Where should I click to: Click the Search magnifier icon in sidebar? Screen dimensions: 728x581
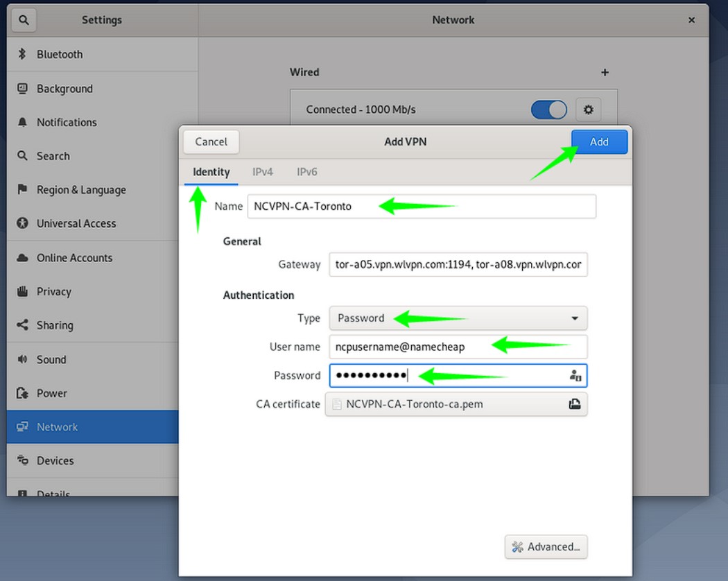pos(22,155)
